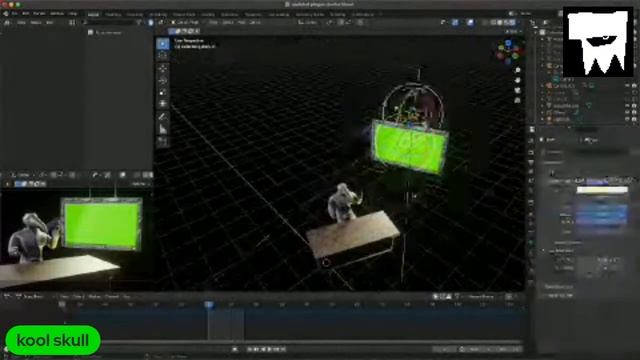Image resolution: width=640 pixels, height=360 pixels.
Task: Click the light yellow color swatch in Properties
Action: (602, 190)
